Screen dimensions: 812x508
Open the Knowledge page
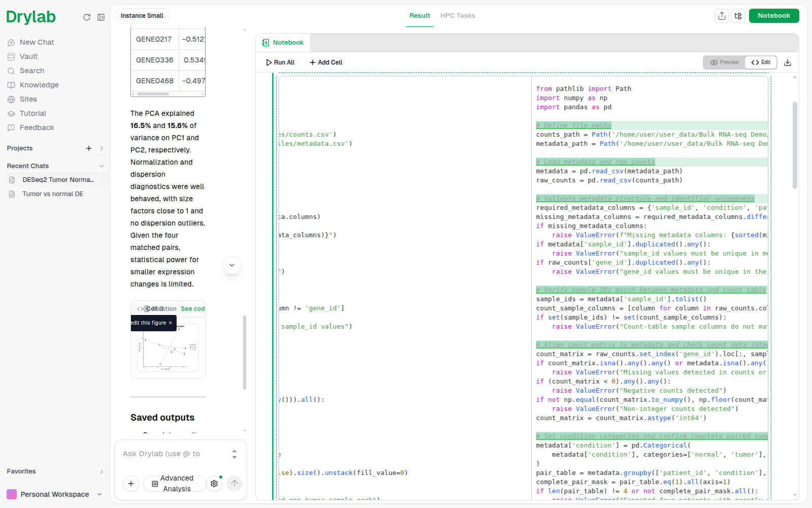[x=39, y=85]
